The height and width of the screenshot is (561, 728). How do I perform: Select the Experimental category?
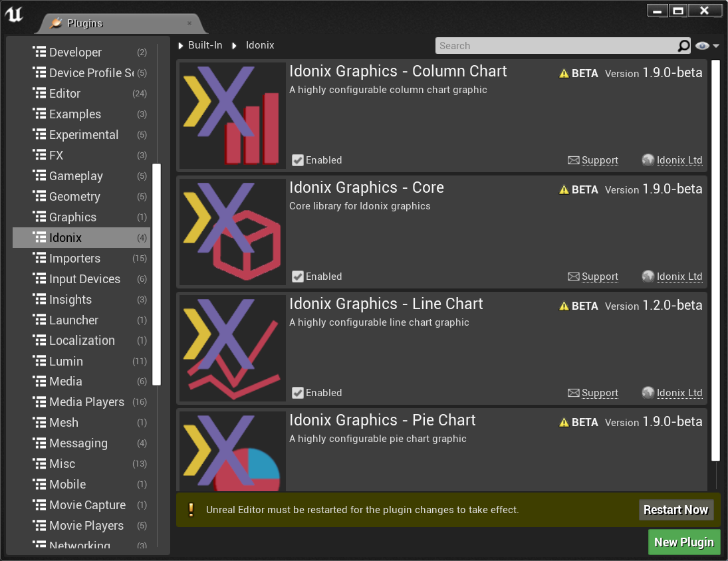(x=82, y=134)
